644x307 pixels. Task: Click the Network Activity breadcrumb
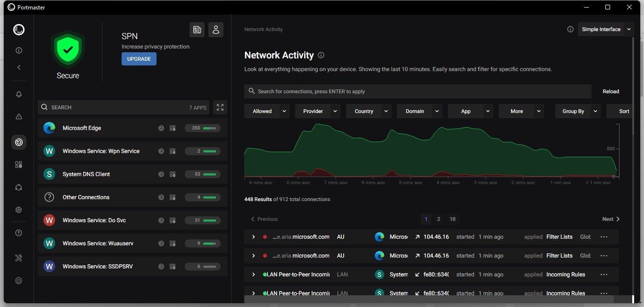264,29
